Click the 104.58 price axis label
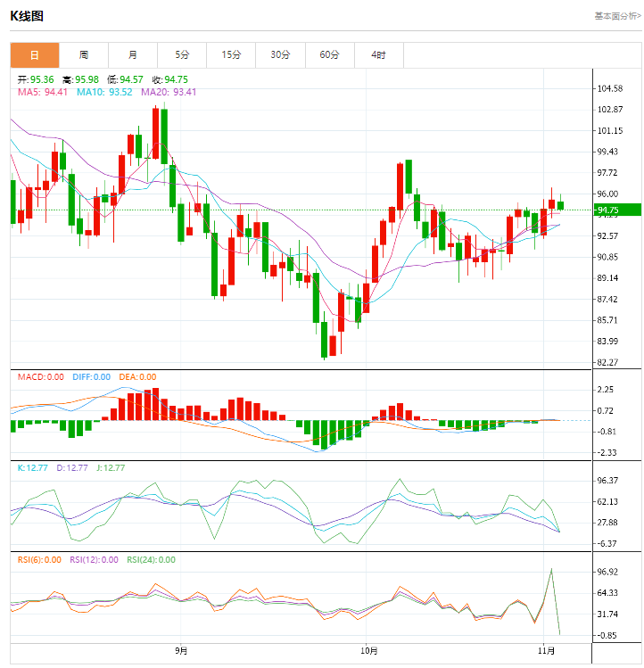 610,88
